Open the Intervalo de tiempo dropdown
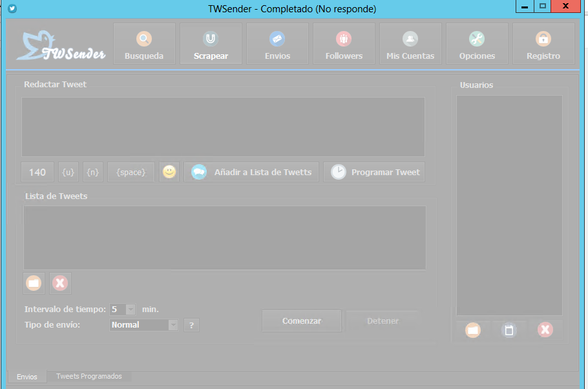Image resolution: width=588 pixels, height=389 pixels. coord(131,310)
